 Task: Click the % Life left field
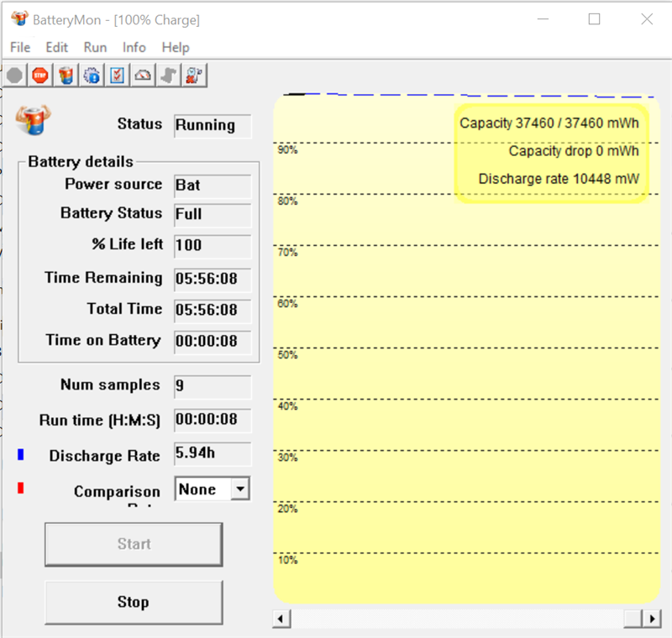[x=213, y=246]
